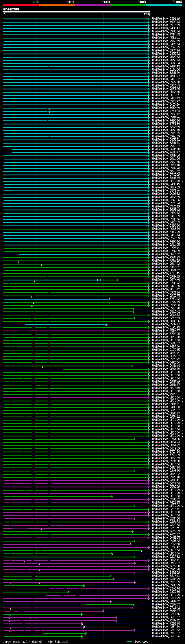This screenshot has width=185, height=644.
Task: Click the alignment arrowhead on the UniRef100_B7FLR2 row
Action: click(109, 299)
